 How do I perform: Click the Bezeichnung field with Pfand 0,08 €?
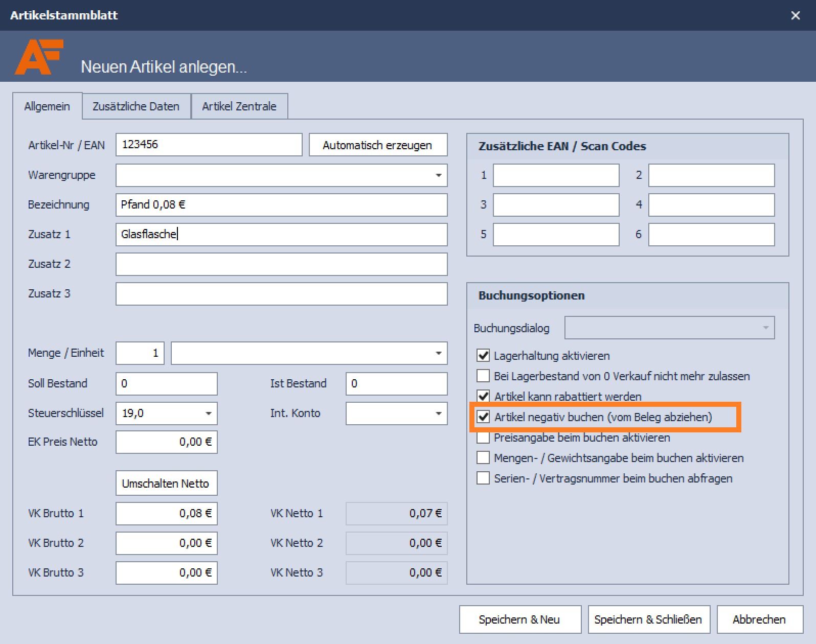pos(281,205)
